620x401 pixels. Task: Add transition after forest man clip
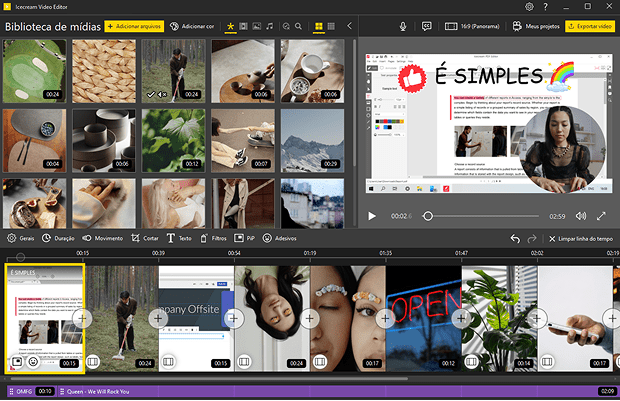point(158,318)
